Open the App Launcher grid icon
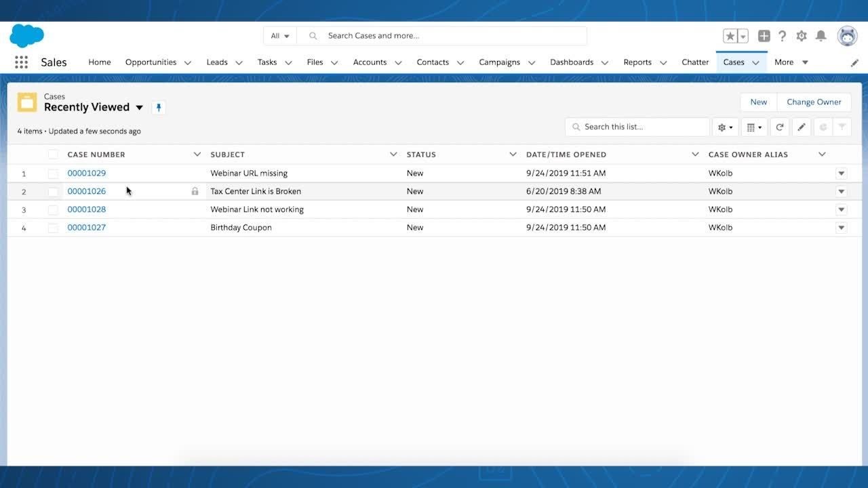This screenshot has width=868, height=488. (21, 62)
